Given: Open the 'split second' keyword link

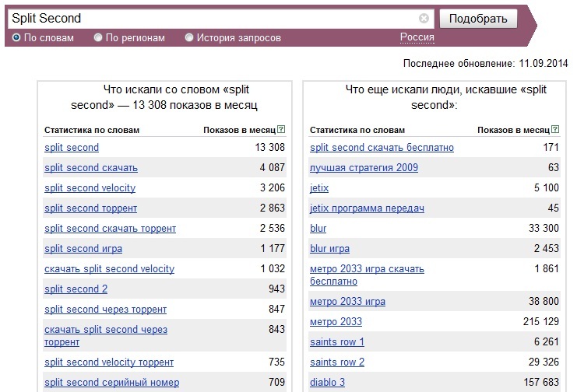Looking at the screenshot, I should (72, 148).
